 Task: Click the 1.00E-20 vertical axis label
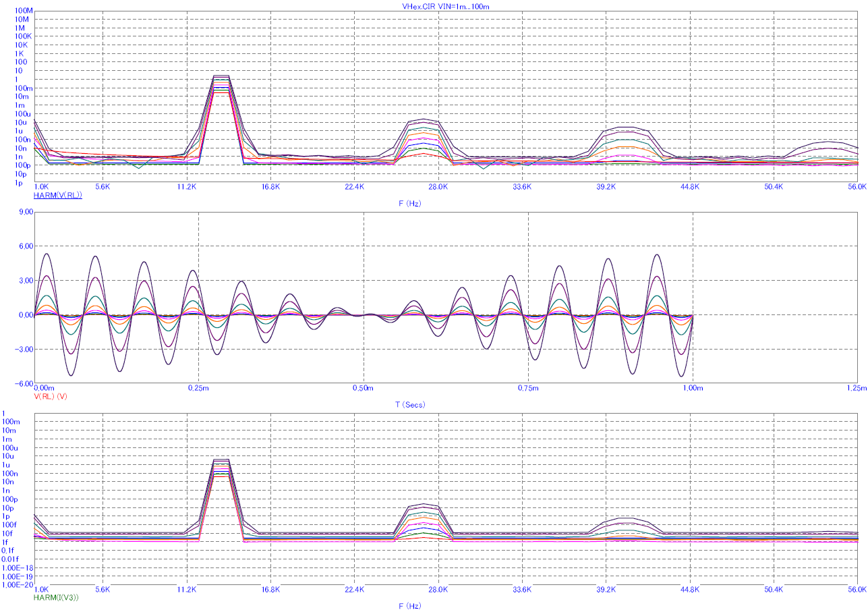[x=18, y=585]
